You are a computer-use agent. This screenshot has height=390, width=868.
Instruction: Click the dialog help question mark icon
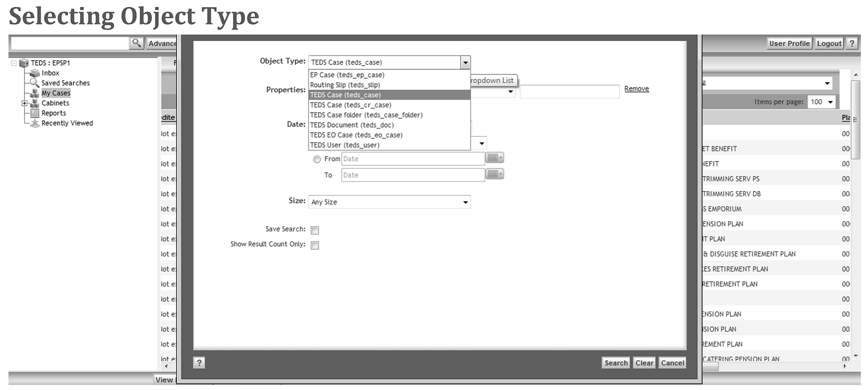tap(199, 362)
